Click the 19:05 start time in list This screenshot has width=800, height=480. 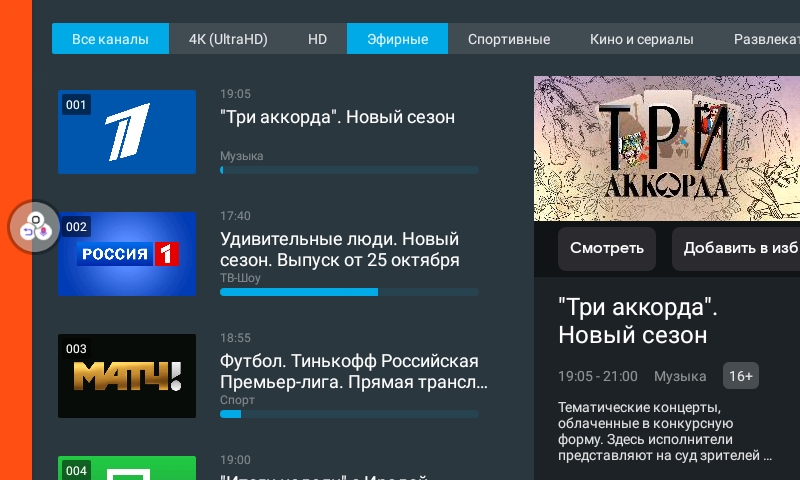(x=235, y=94)
